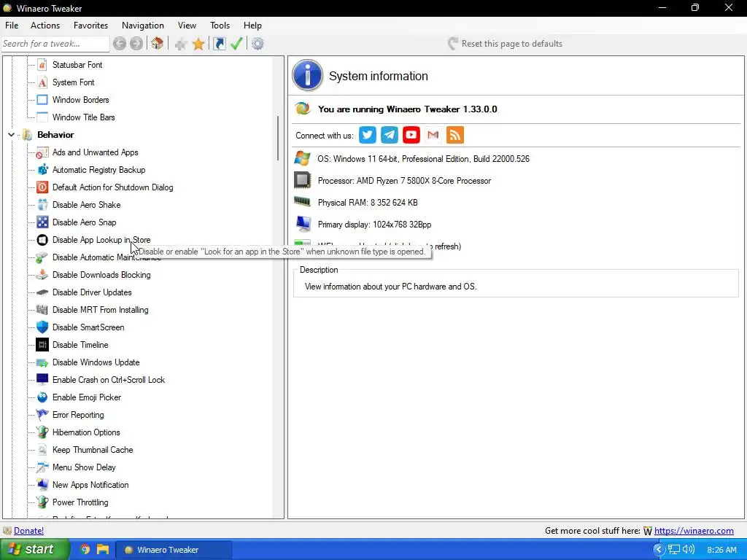Click the Default Action for Shutdown Dialog icon
This screenshot has height=560, width=747.
(42, 187)
